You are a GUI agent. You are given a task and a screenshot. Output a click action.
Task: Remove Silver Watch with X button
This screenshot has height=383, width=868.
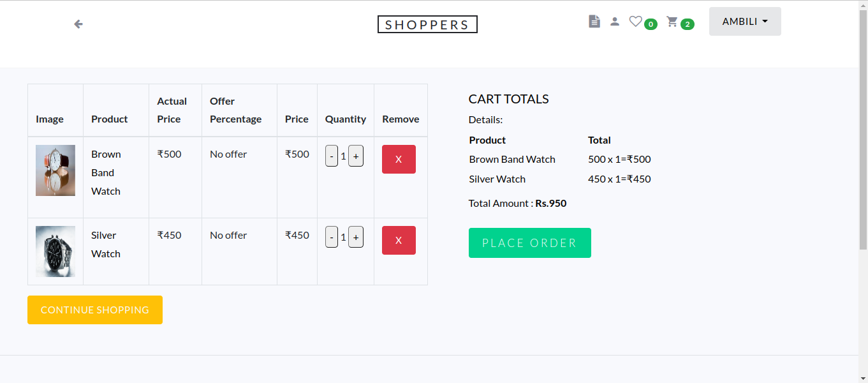(399, 240)
